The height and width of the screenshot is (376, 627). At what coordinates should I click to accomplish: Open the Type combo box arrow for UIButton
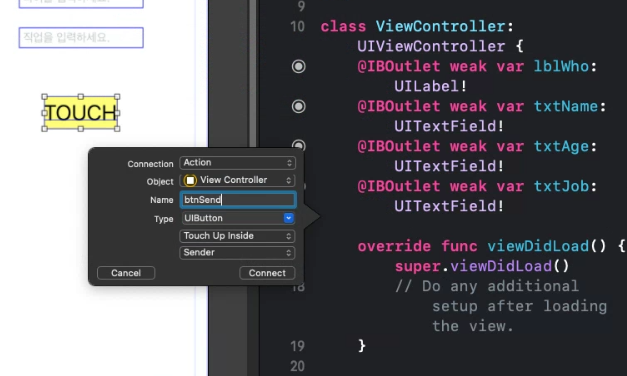tap(288, 218)
